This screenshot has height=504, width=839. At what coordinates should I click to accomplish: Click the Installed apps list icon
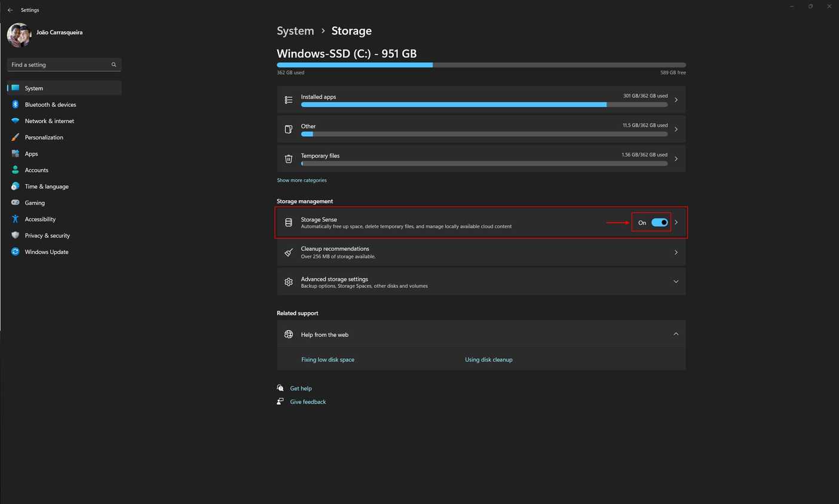click(x=289, y=100)
